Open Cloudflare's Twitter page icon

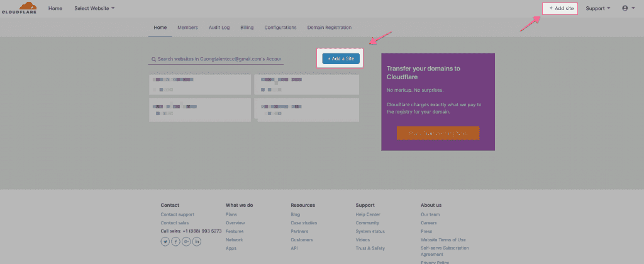pos(165,242)
